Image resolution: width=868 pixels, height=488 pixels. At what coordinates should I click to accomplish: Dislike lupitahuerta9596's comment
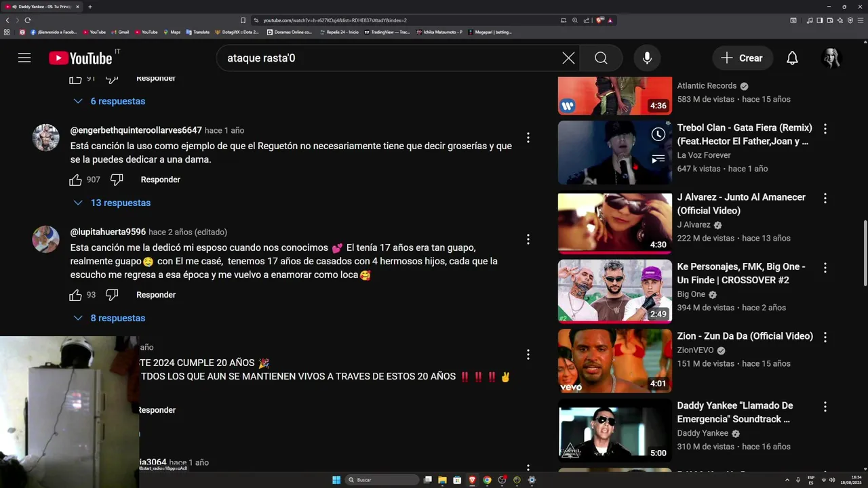112,295
